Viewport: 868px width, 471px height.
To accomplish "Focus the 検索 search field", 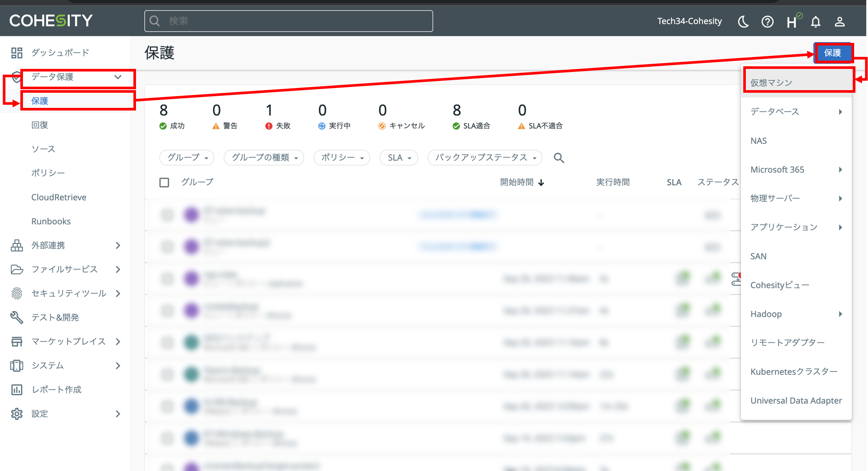I will coord(288,21).
